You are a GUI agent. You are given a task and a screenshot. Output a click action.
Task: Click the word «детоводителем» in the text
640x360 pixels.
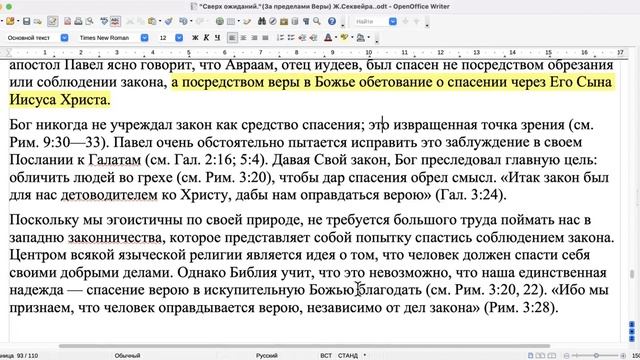coord(109,195)
